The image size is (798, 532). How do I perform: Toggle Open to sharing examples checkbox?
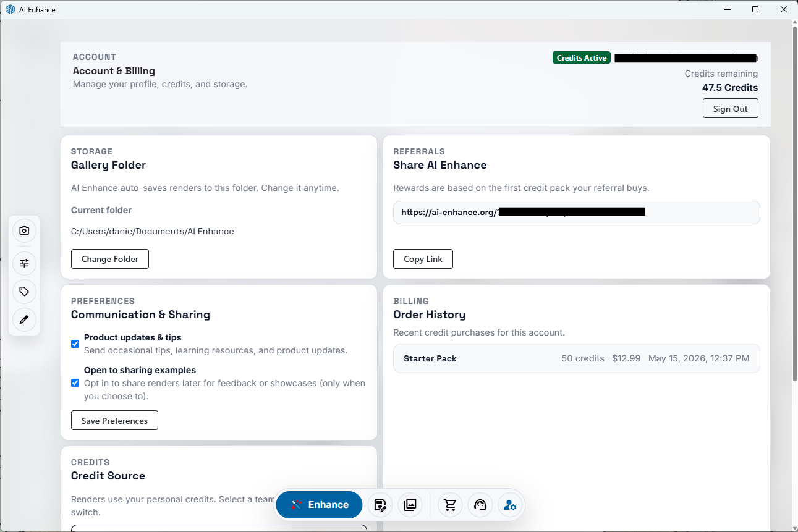click(x=75, y=383)
